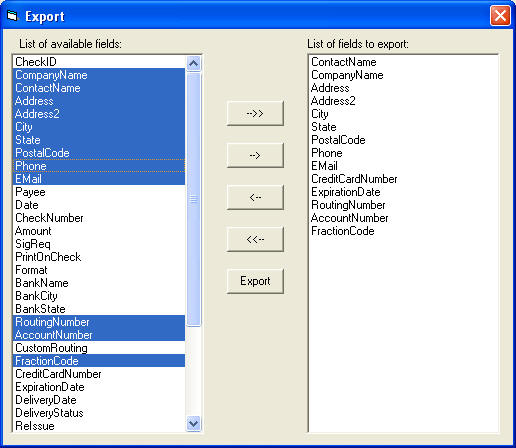This screenshot has width=516, height=448.
Task: Select ContactName in fields to export list
Action: click(x=344, y=62)
